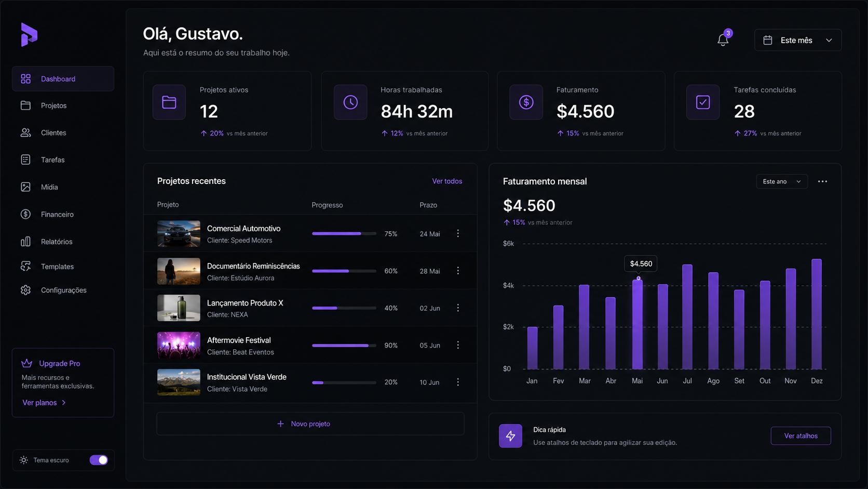
Task: Open Documentário Reminiscências thumbnail
Action: pos(179,271)
